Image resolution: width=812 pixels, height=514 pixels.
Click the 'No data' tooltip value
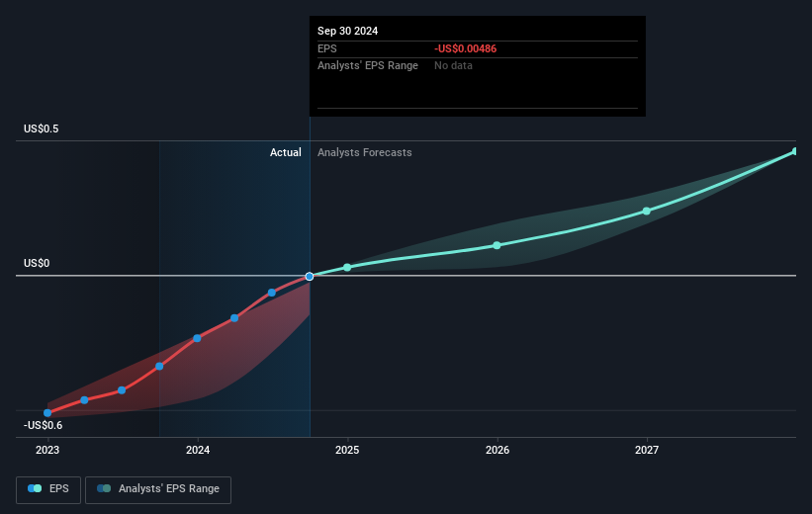coord(453,66)
